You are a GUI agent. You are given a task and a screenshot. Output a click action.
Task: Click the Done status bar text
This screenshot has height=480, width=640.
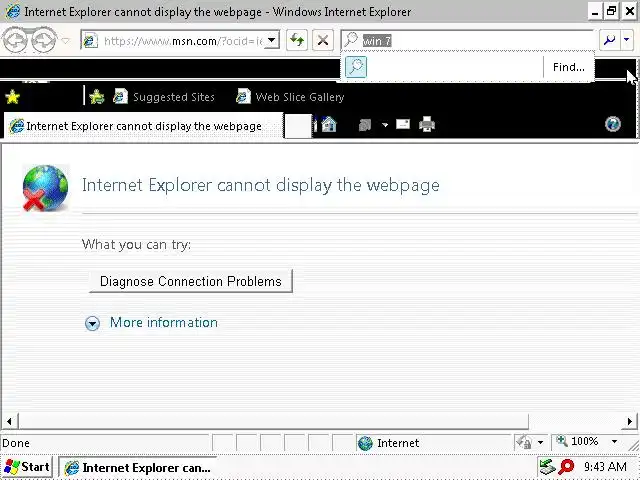16,443
